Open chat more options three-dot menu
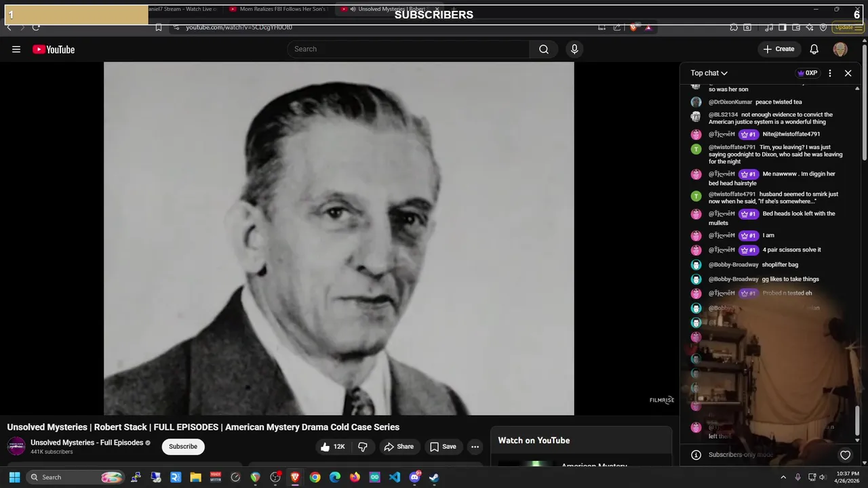 click(830, 73)
